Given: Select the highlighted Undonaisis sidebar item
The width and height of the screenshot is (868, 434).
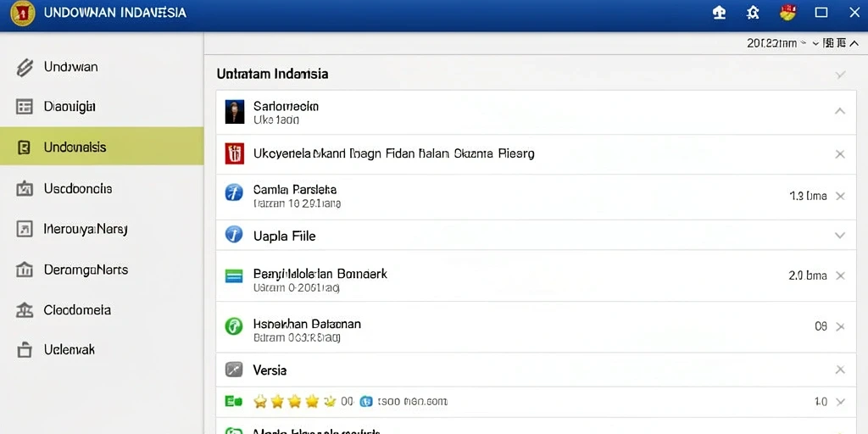Looking at the screenshot, I should click(x=102, y=146).
